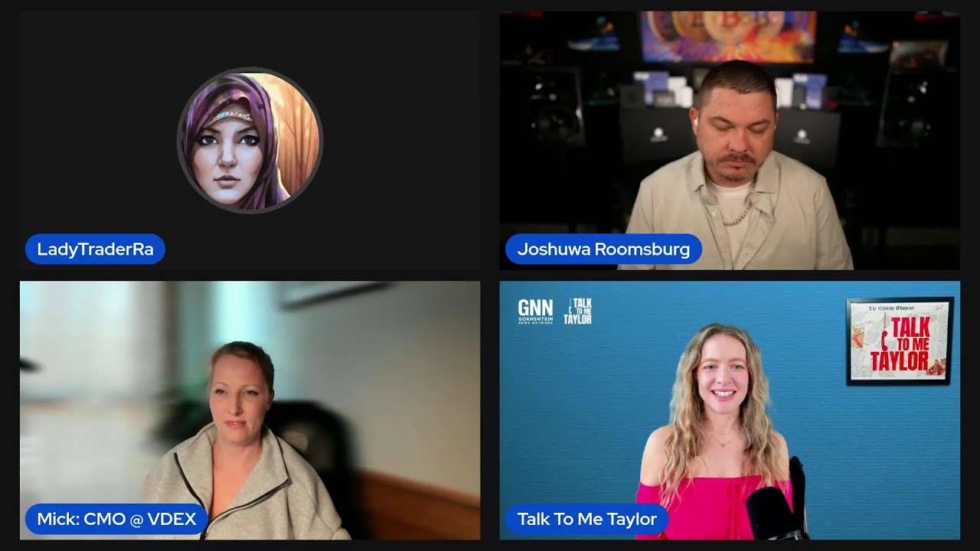Click the GNN Gokhshtein News Network logo
This screenshot has height=551, width=980.
point(535,311)
